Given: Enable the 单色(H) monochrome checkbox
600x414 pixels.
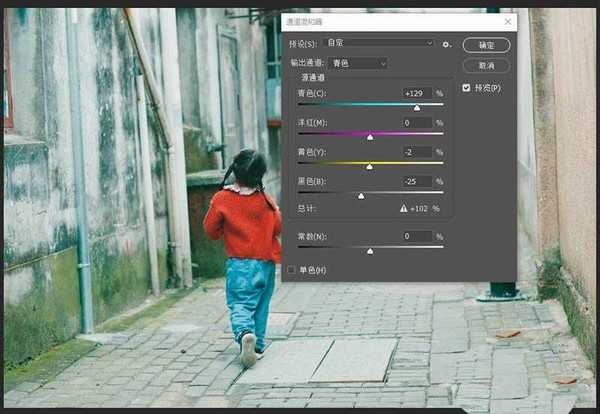Looking at the screenshot, I should click(292, 270).
